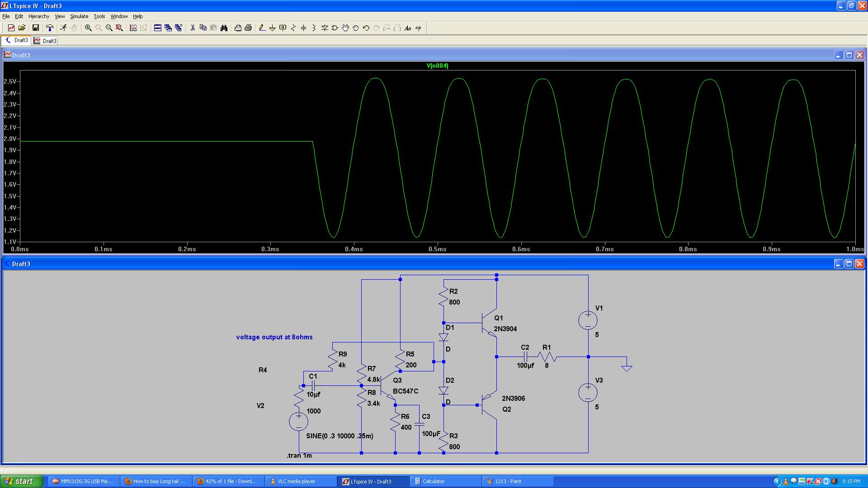This screenshot has height=488, width=868.
Task: Run the simulation with the running man icon
Action: 63,28
